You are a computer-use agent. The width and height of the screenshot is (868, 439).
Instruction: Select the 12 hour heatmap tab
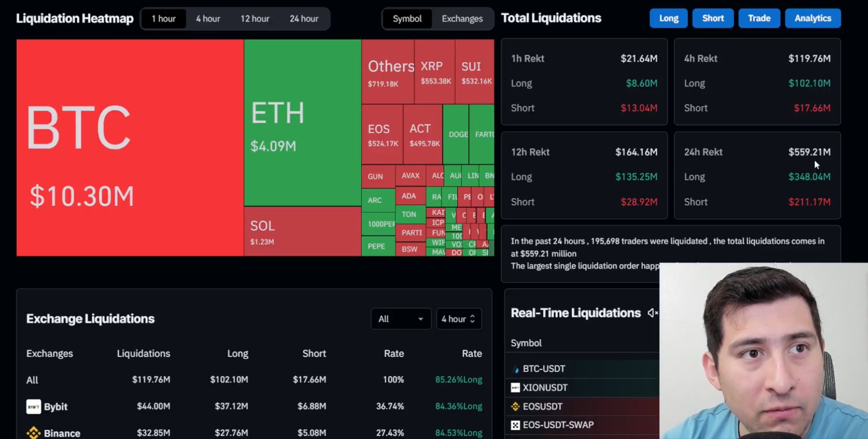click(255, 19)
